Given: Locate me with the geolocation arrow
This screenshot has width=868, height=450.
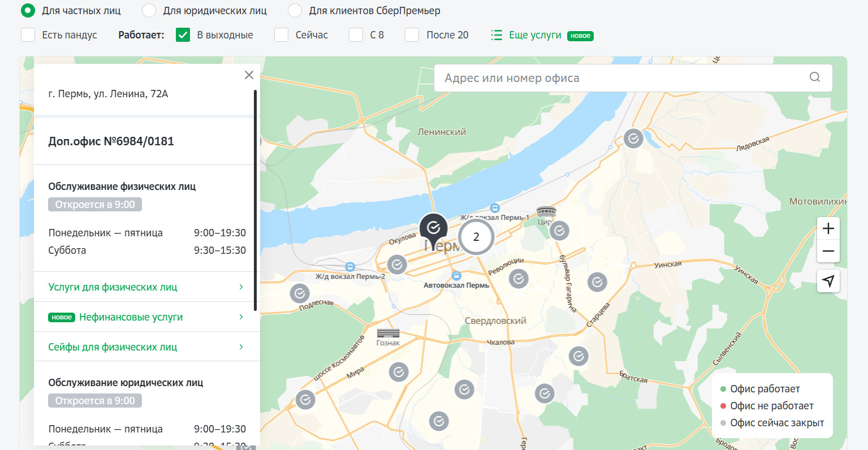Looking at the screenshot, I should 828,281.
